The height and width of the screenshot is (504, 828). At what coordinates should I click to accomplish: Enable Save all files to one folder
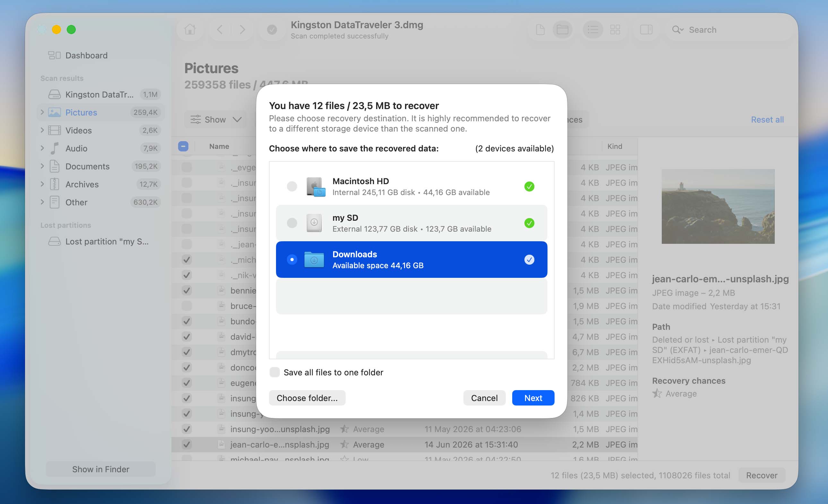pyautogui.click(x=274, y=372)
